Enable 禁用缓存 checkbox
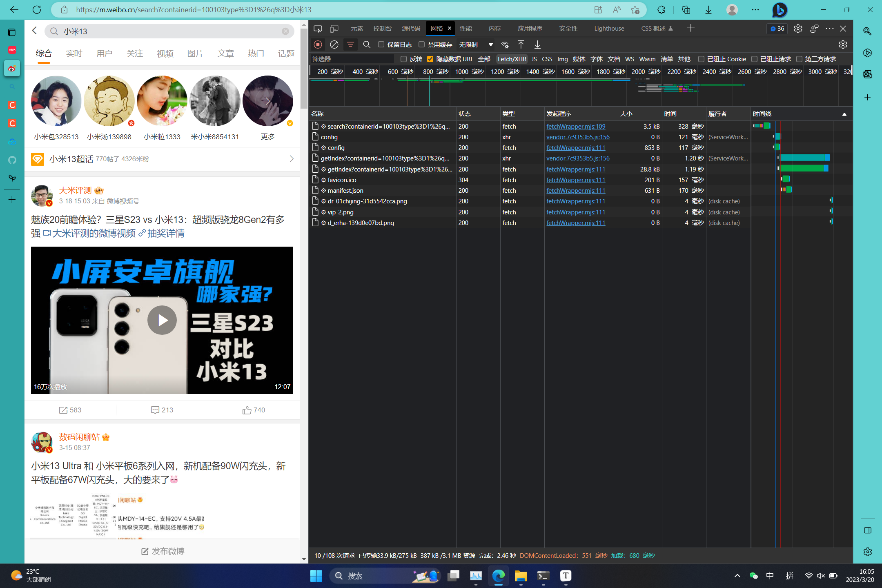This screenshot has height=588, width=882. tap(421, 45)
